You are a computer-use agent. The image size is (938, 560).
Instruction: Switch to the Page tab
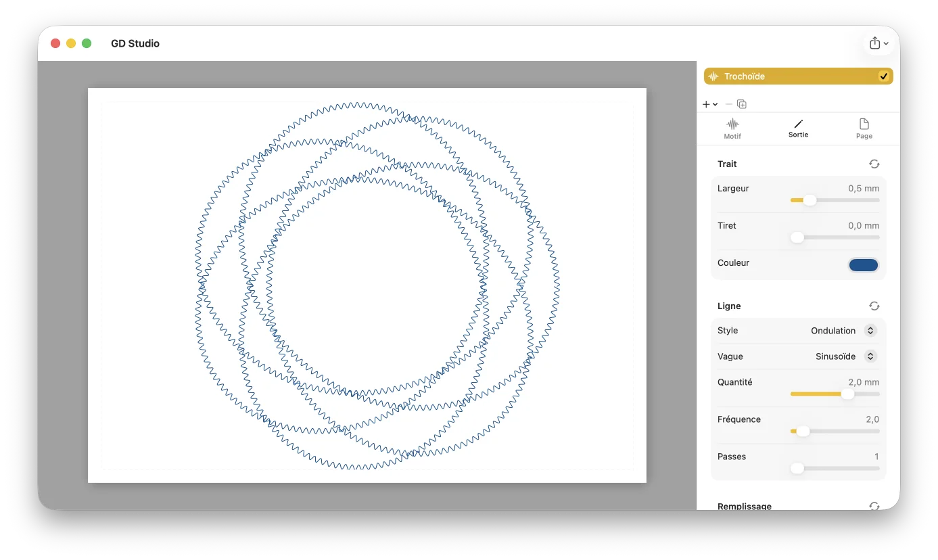pyautogui.click(x=864, y=129)
